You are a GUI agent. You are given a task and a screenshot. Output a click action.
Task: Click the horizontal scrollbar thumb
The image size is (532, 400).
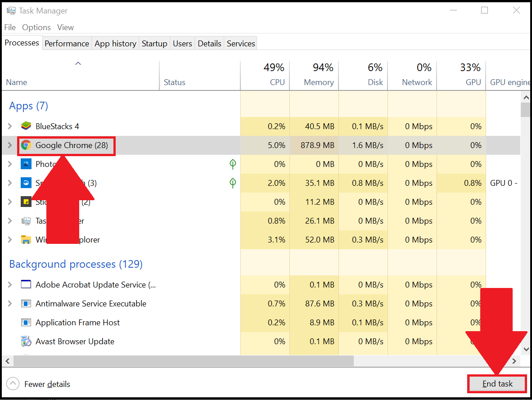(x=184, y=361)
